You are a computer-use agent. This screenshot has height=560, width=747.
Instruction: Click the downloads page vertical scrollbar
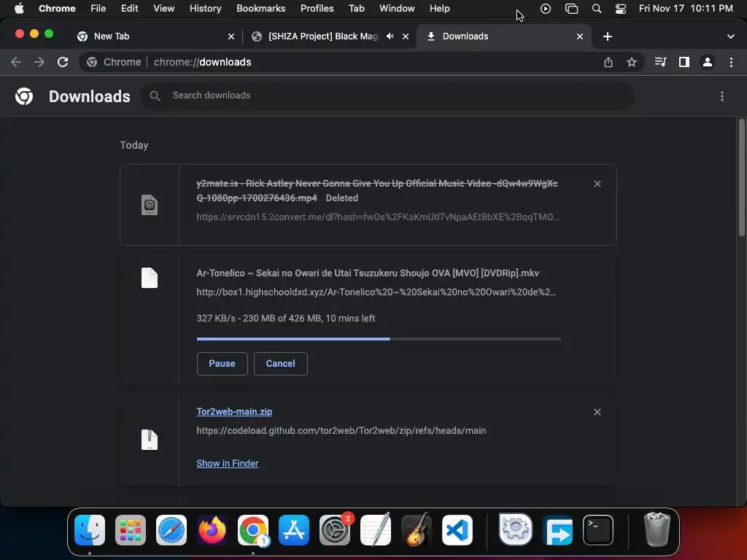point(742,177)
